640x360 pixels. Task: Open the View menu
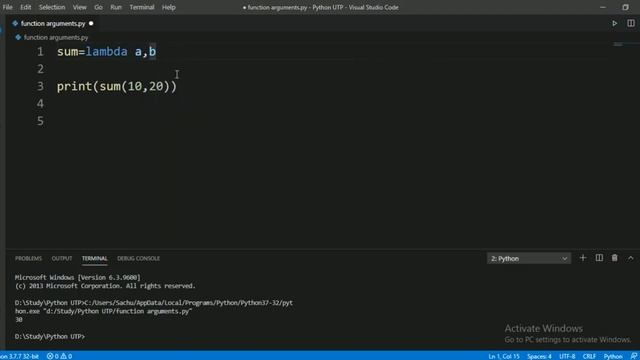coord(80,7)
